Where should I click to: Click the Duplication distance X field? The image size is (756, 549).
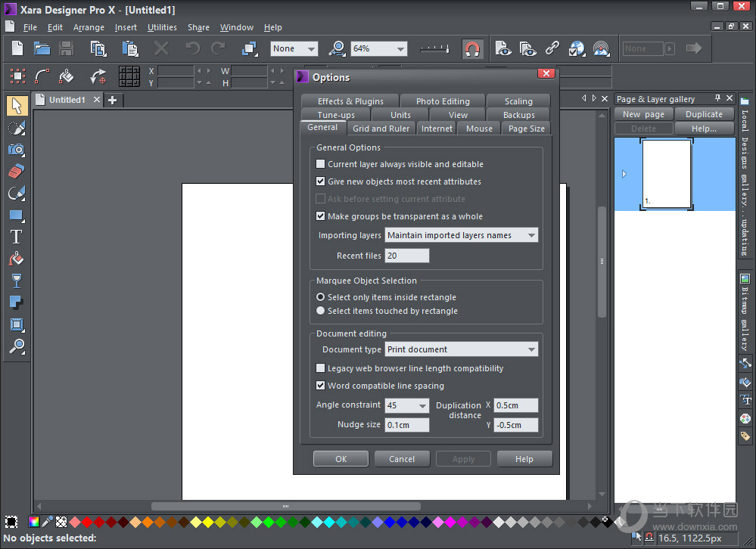pos(516,405)
